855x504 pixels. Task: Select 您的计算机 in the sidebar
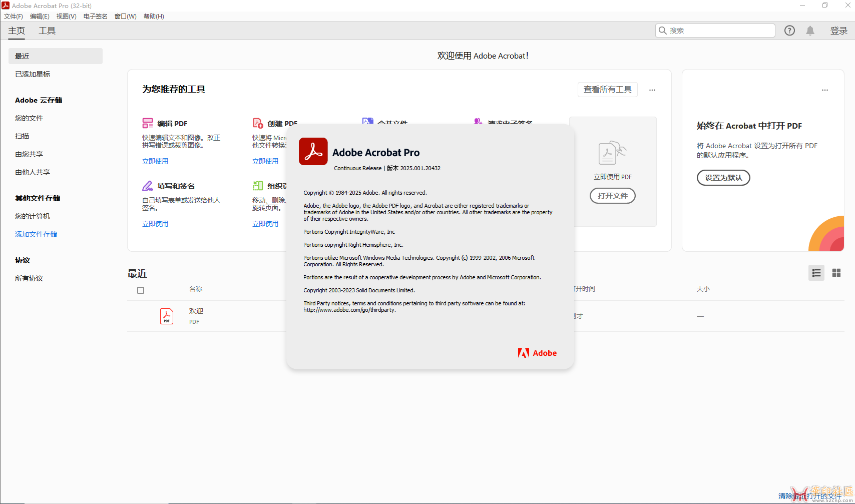pyautogui.click(x=33, y=216)
